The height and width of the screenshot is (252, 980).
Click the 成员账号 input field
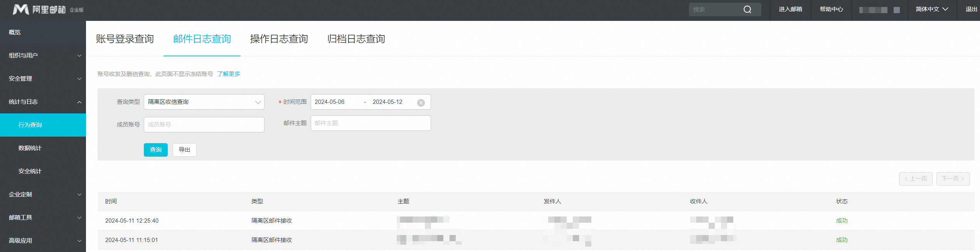(204, 125)
